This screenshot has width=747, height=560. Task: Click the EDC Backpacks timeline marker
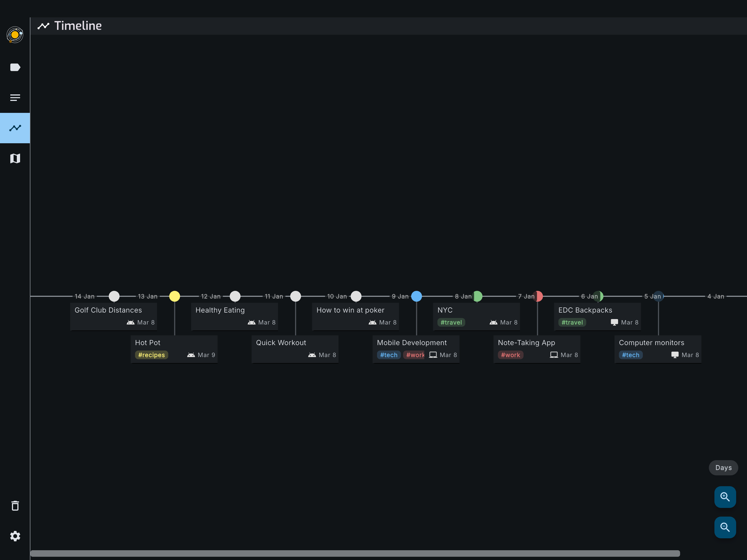point(599,296)
